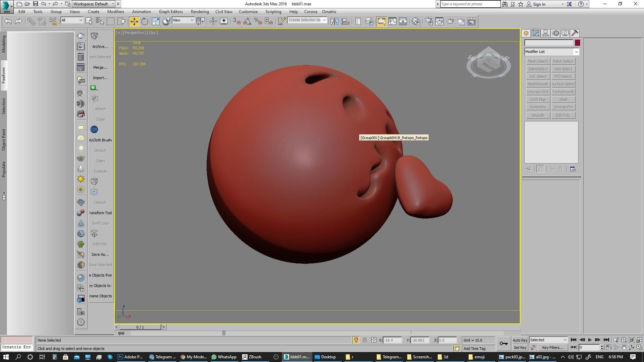The image size is (644, 362).
Task: Click the Render Production teapot icon
Action: click(x=450, y=21)
